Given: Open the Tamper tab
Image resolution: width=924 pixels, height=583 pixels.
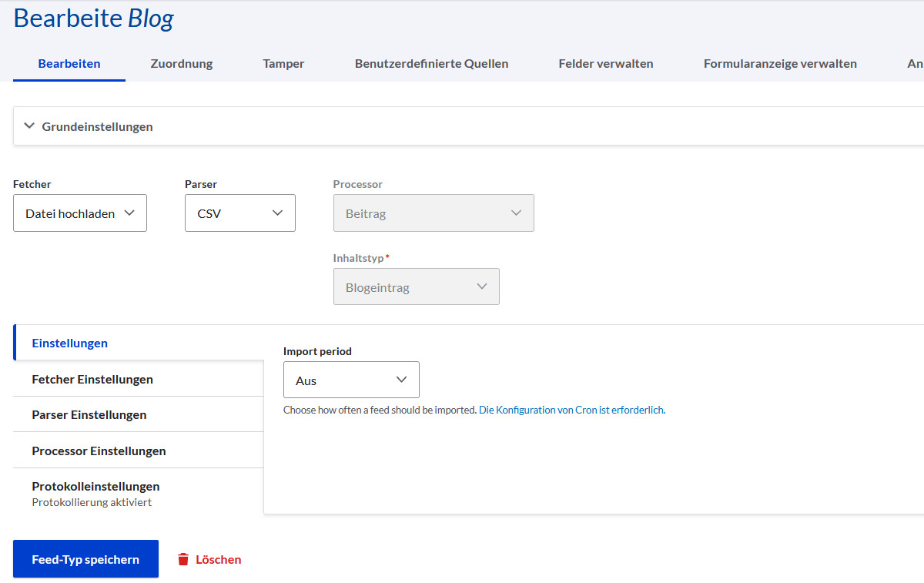Looking at the screenshot, I should click(283, 64).
